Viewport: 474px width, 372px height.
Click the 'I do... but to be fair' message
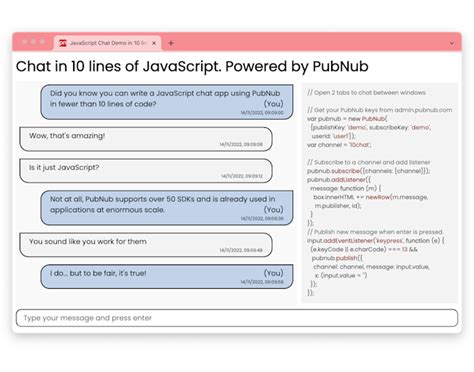(x=167, y=276)
